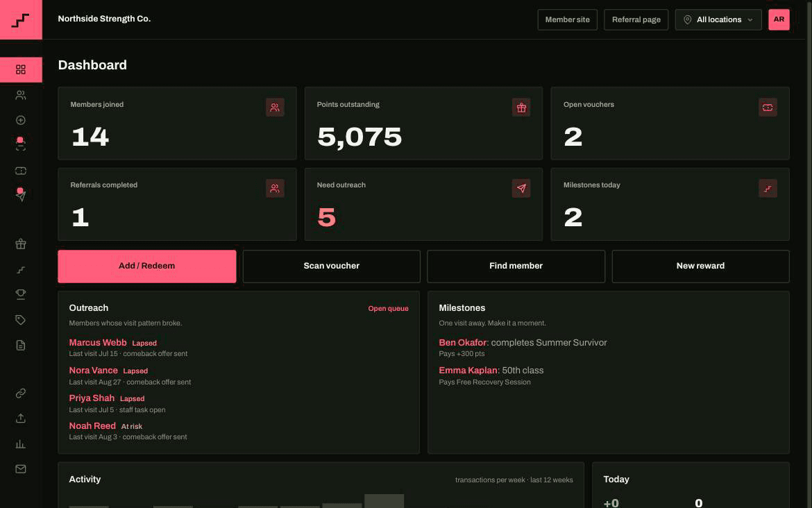Click the AR user avatar
This screenshot has height=508, width=812.
[x=779, y=19]
